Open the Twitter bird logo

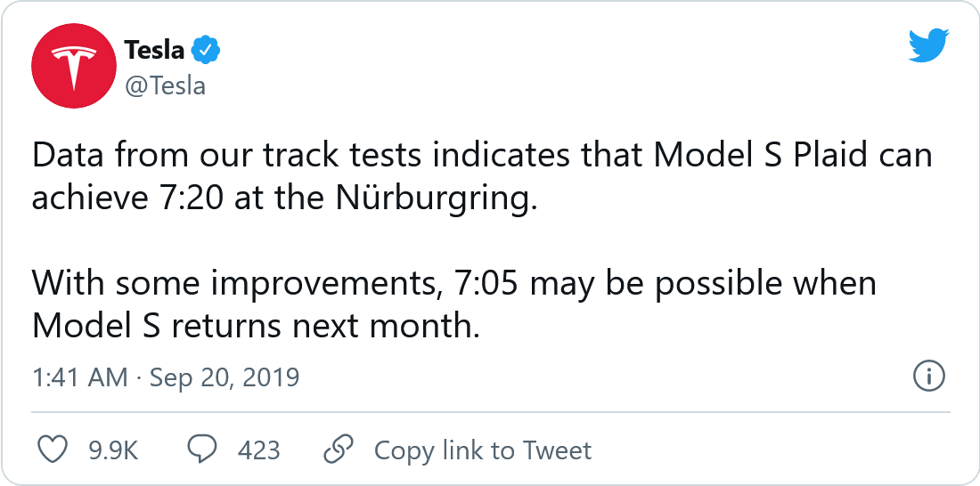tap(929, 45)
